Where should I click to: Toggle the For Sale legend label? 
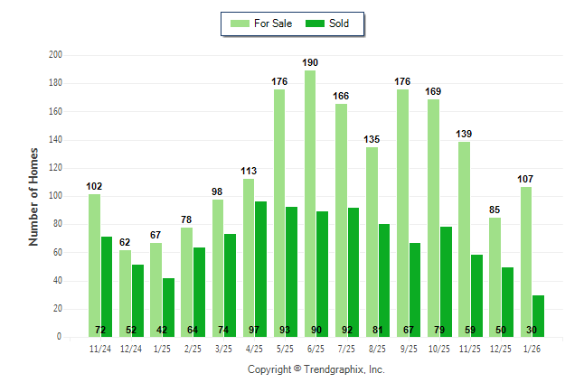click(274, 23)
